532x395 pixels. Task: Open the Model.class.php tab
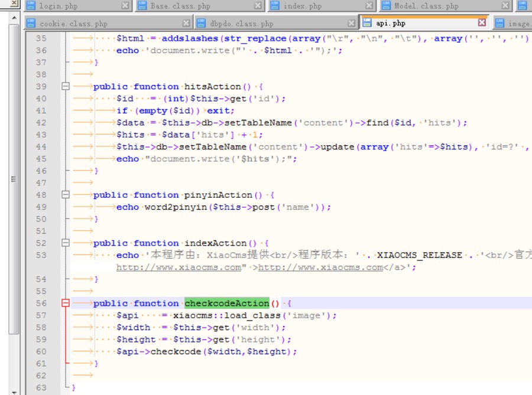click(x=445, y=6)
